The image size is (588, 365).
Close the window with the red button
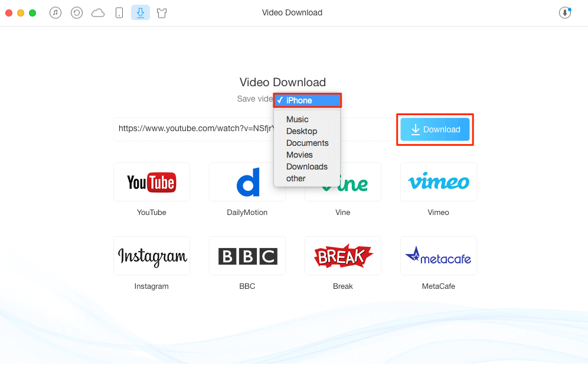click(x=9, y=13)
